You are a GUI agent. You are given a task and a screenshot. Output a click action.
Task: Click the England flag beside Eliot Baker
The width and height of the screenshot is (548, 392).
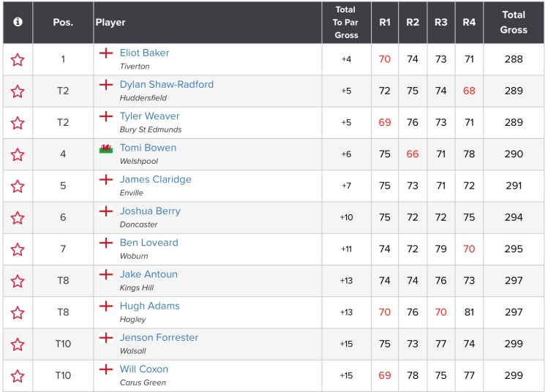pyautogui.click(x=106, y=53)
